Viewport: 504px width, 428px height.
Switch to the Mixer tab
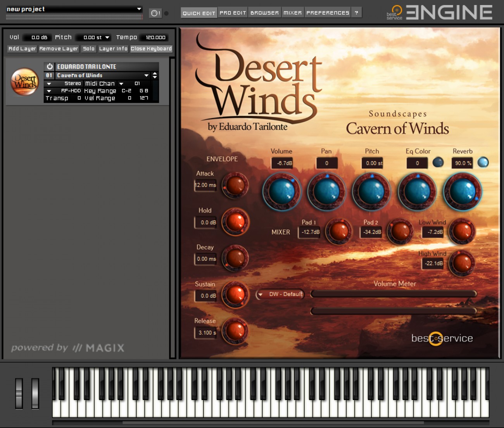coord(293,12)
